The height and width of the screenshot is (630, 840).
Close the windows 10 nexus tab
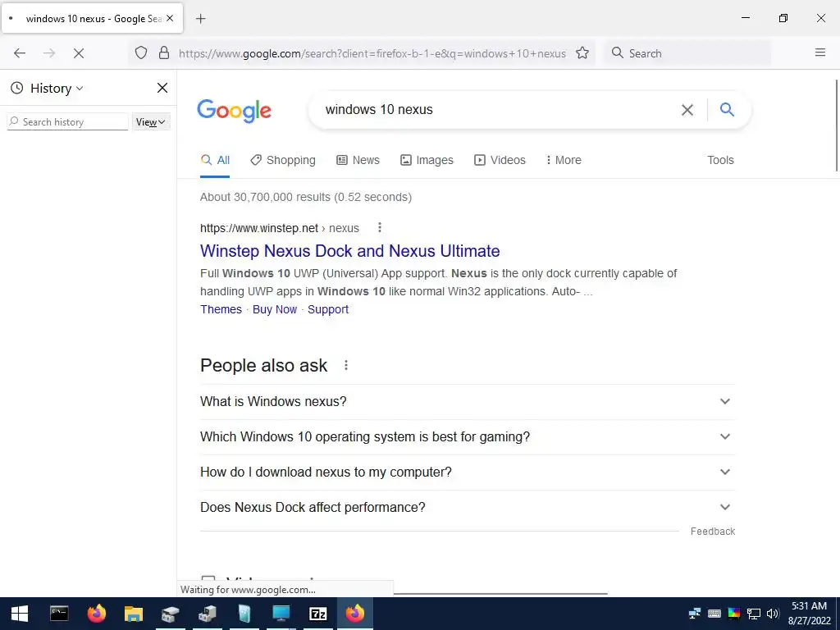(170, 18)
